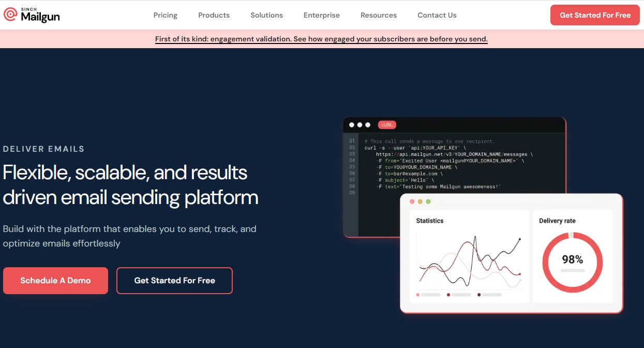
Task: Click the Schedule A Demo button
Action: click(55, 281)
